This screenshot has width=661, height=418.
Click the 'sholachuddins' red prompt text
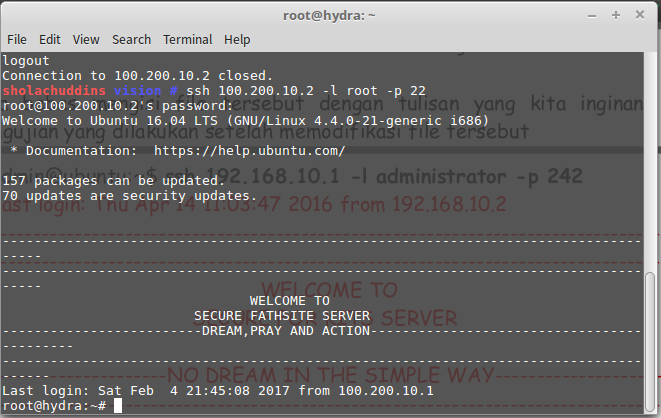pos(54,91)
